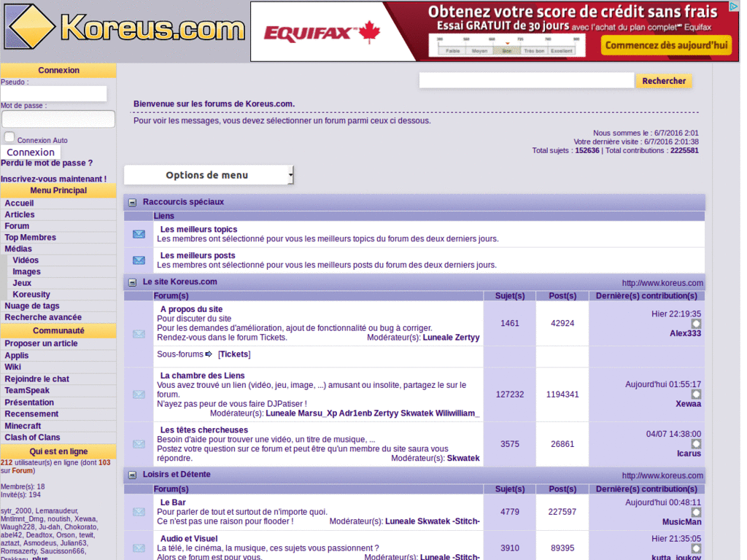Open the A propos du site forum
This screenshot has height=560, width=747.
click(x=191, y=309)
